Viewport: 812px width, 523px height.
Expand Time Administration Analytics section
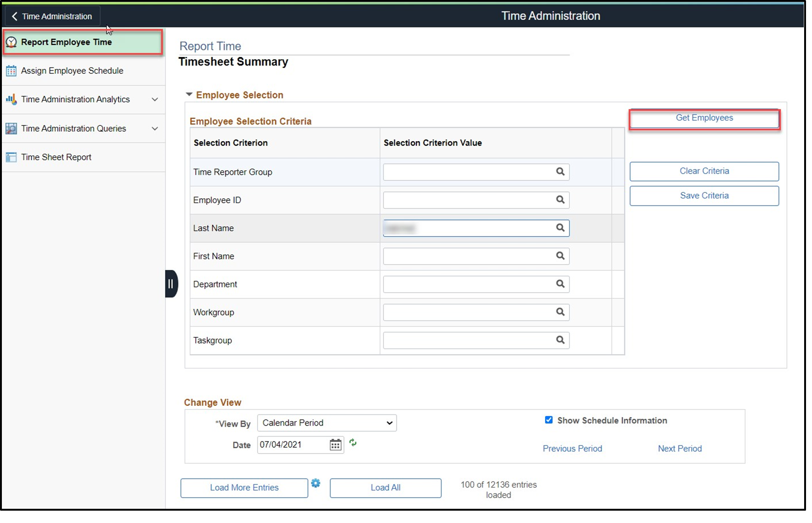tap(155, 99)
